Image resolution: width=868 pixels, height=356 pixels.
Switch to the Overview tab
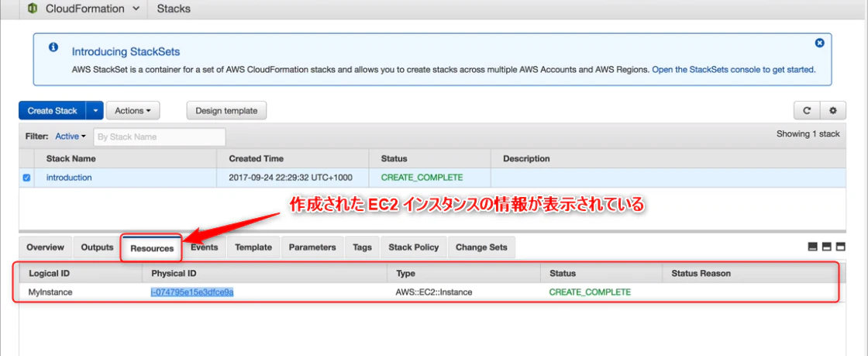point(46,247)
